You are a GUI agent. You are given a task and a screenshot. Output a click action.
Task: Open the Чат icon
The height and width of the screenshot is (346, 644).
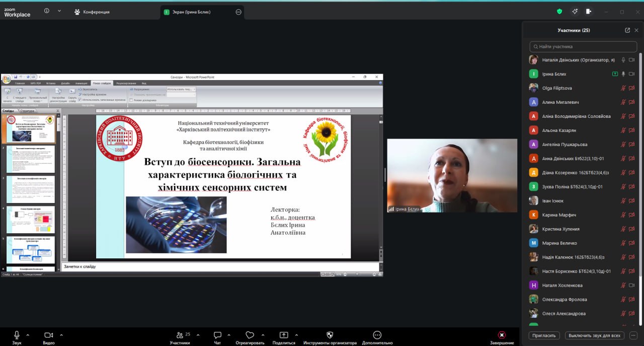click(x=217, y=335)
